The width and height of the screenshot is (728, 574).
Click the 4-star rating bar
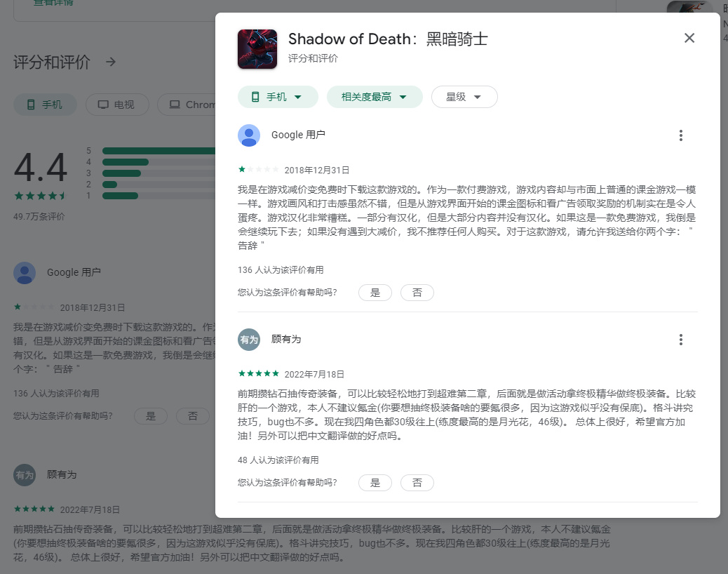coord(159,162)
